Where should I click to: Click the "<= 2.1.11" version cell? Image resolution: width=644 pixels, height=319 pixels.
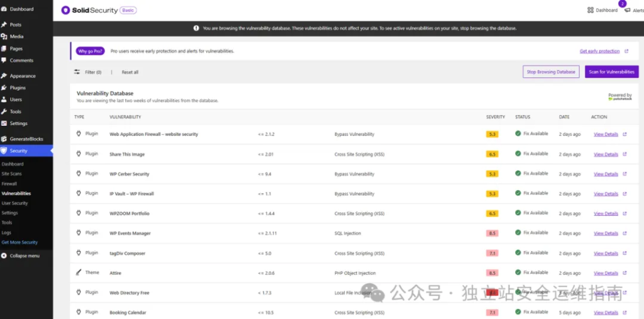coord(267,233)
